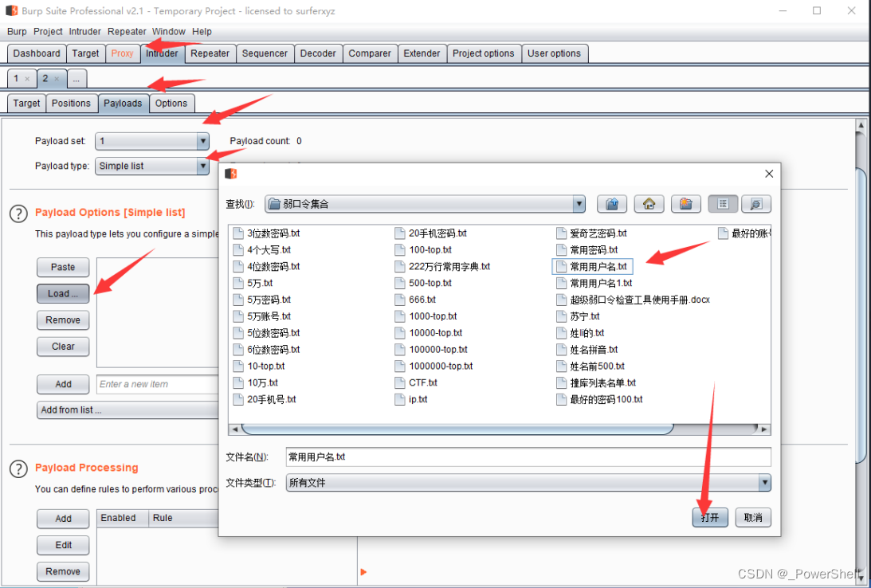Click scrollbar right arrow in file list
This screenshot has width=871, height=588.
pos(764,429)
